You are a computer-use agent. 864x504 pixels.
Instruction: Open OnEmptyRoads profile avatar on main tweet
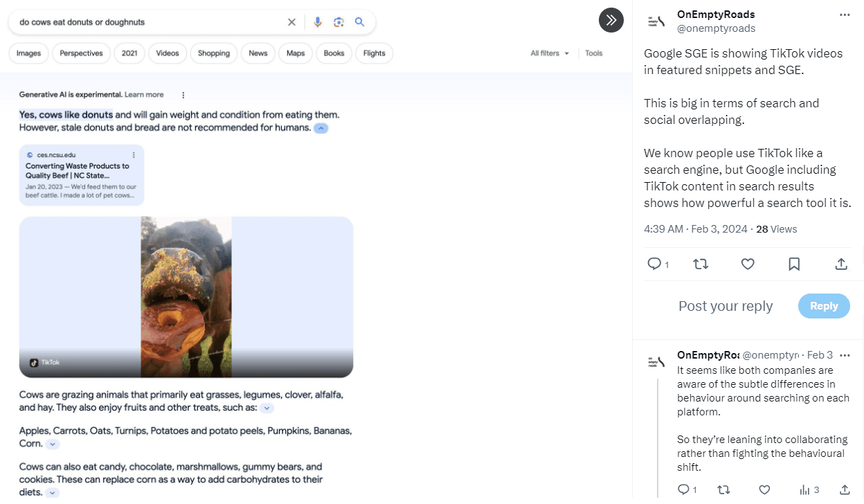pyautogui.click(x=656, y=21)
